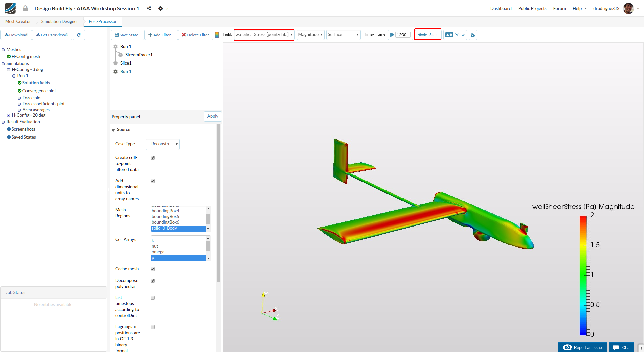
Task: Open the Solution fields link
Action: click(36, 83)
